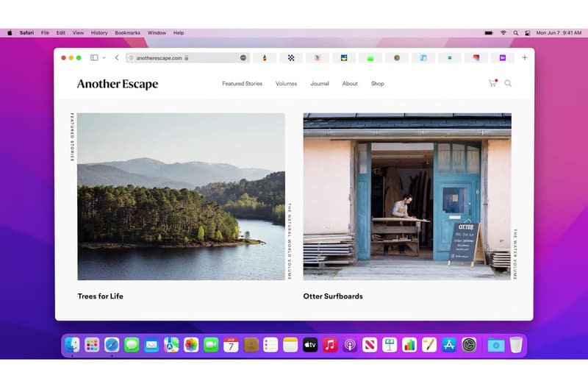The width and height of the screenshot is (588, 392).
Task: Open the Downloads folder in the Dock
Action: click(495, 345)
